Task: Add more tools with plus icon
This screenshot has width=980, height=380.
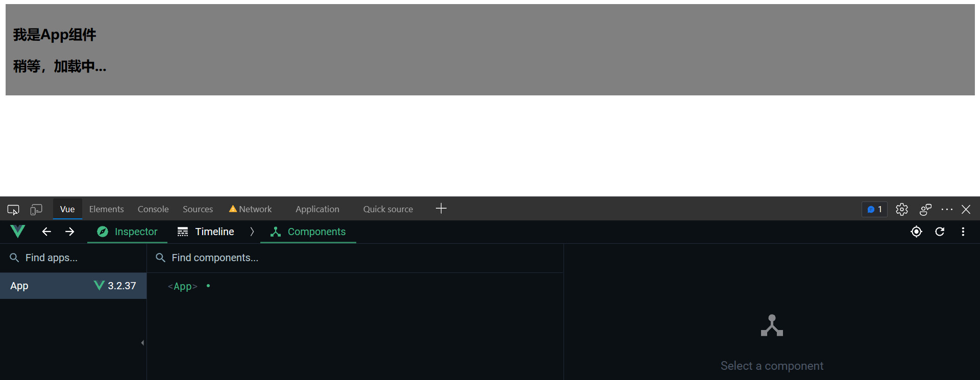Action: (442, 209)
